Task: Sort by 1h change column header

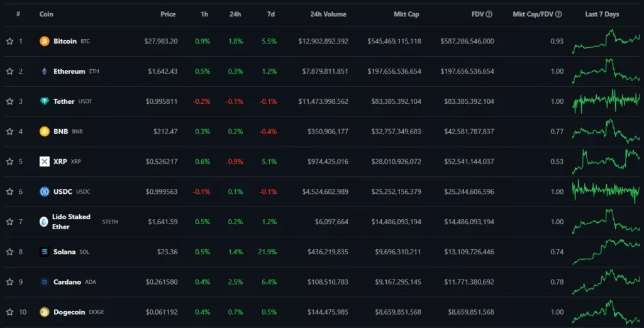Action: point(204,14)
